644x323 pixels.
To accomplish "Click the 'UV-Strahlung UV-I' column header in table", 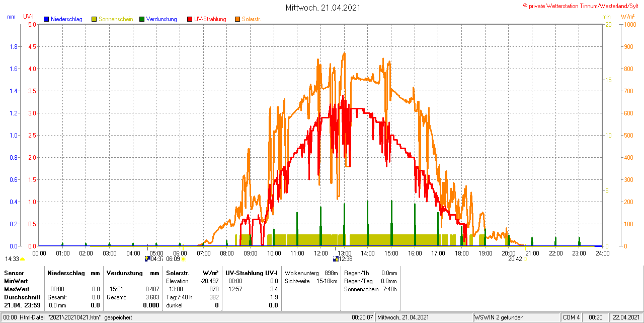I will pyautogui.click(x=252, y=273).
